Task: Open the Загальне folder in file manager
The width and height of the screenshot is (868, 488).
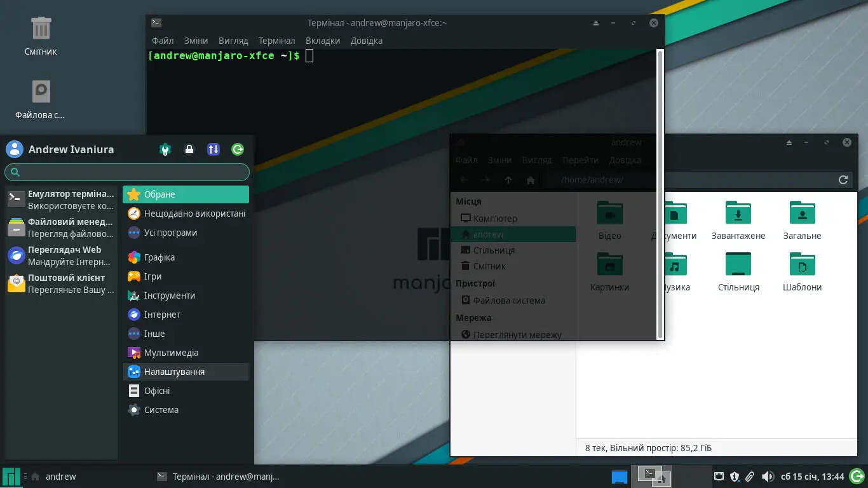Action: pyautogui.click(x=802, y=220)
